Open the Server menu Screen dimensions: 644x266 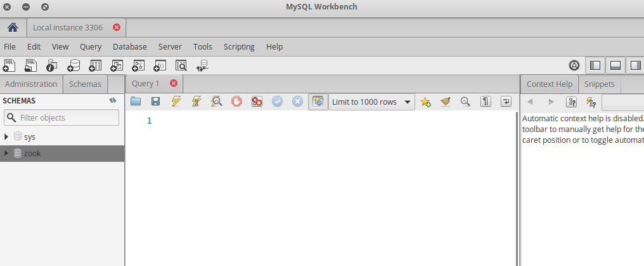170,46
